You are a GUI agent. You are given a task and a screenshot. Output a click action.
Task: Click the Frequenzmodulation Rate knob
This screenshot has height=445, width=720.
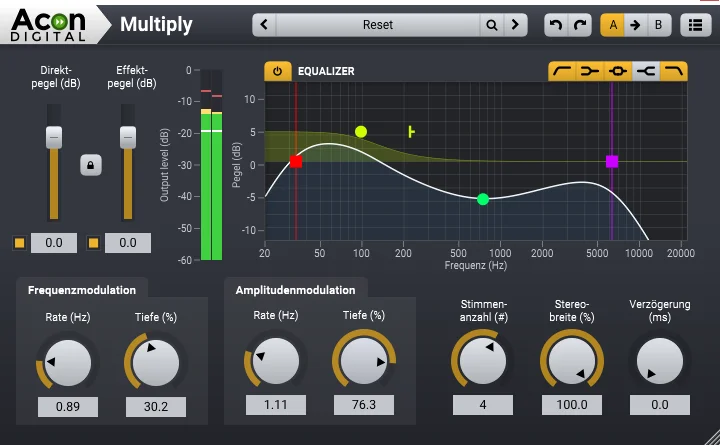click(x=68, y=363)
